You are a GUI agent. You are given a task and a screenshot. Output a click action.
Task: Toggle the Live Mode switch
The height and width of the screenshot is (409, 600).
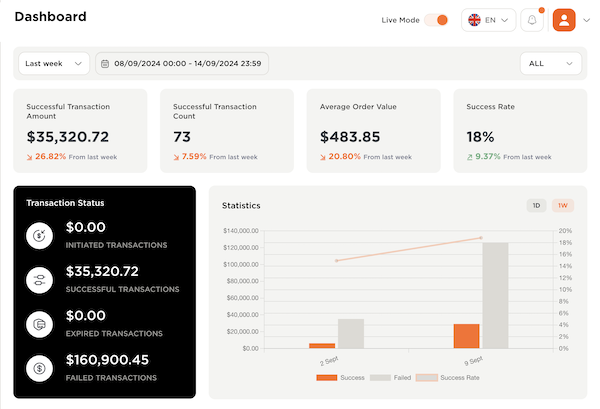436,20
